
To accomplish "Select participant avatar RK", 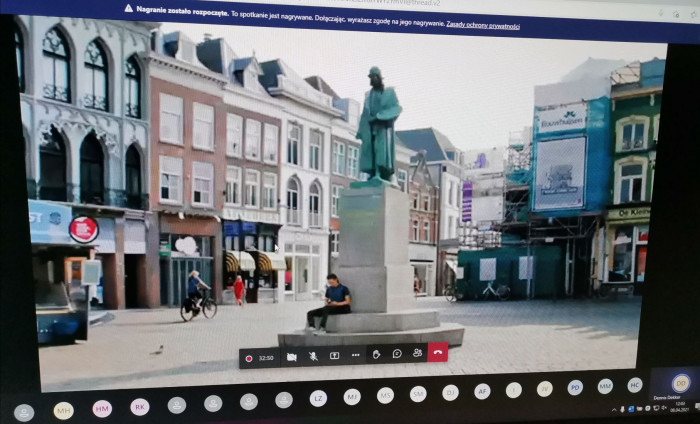I will click(x=140, y=407).
